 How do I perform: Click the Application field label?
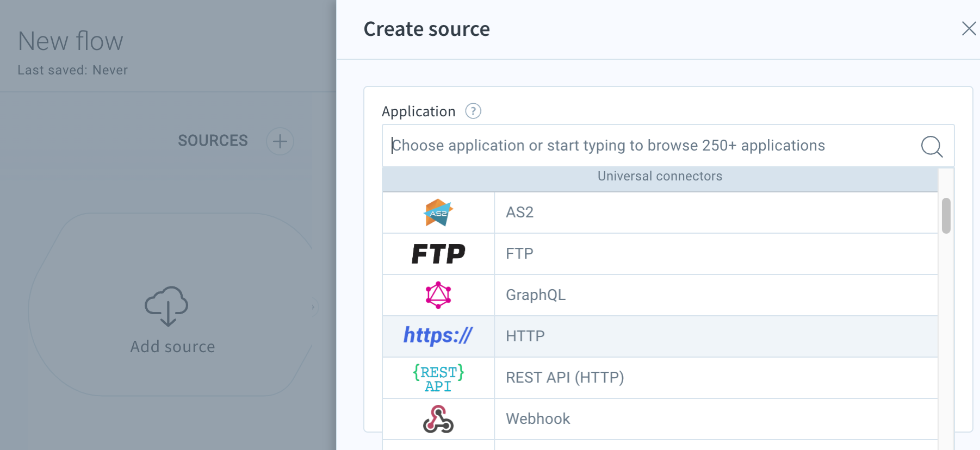[419, 111]
